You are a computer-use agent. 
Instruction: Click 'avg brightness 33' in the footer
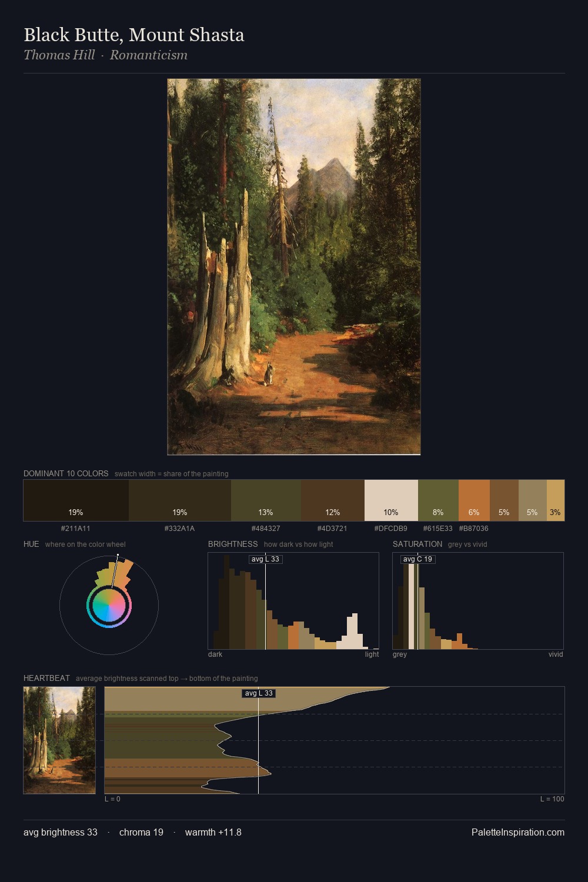point(61,832)
